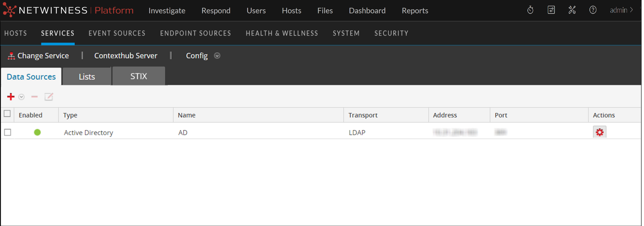The width and height of the screenshot is (644, 226).
Task: Click the Change Service hierarchy icon
Action: (11, 56)
